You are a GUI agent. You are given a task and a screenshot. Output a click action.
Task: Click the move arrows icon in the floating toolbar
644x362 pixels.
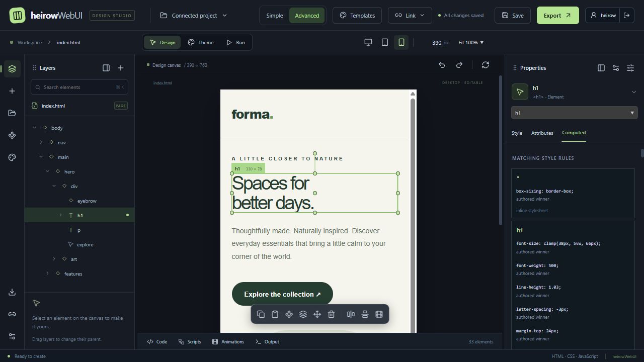point(317,314)
